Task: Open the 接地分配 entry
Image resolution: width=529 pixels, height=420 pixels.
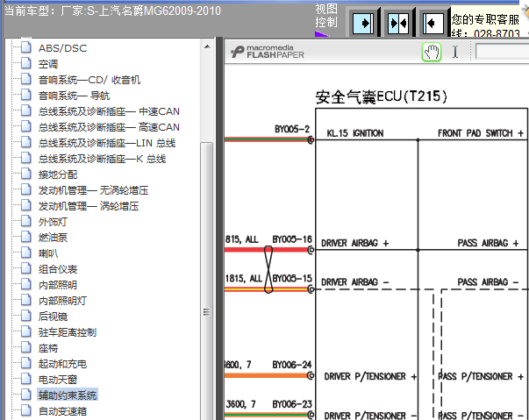Action: 58,174
